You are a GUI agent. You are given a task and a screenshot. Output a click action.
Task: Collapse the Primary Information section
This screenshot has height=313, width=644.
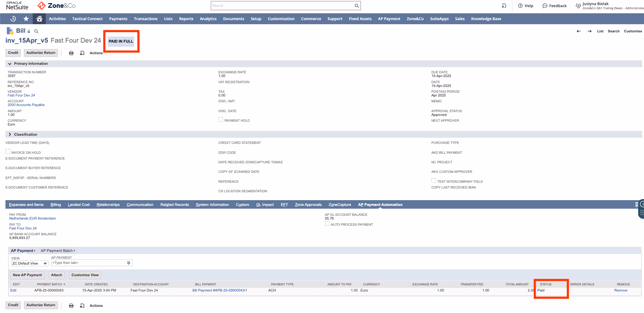coord(10,63)
